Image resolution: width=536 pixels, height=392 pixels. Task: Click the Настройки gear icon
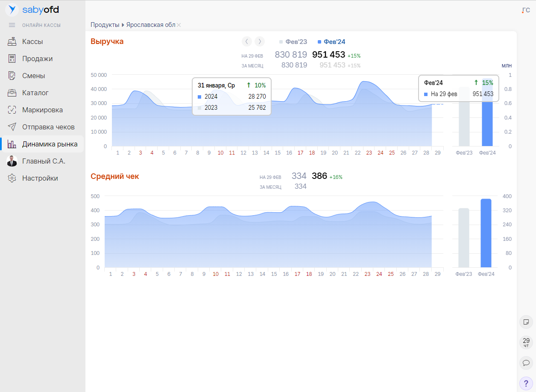12,178
